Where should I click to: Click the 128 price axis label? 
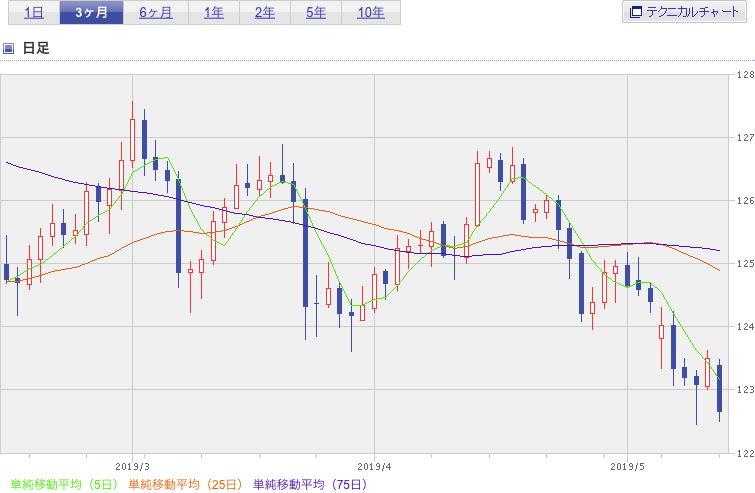click(x=745, y=75)
